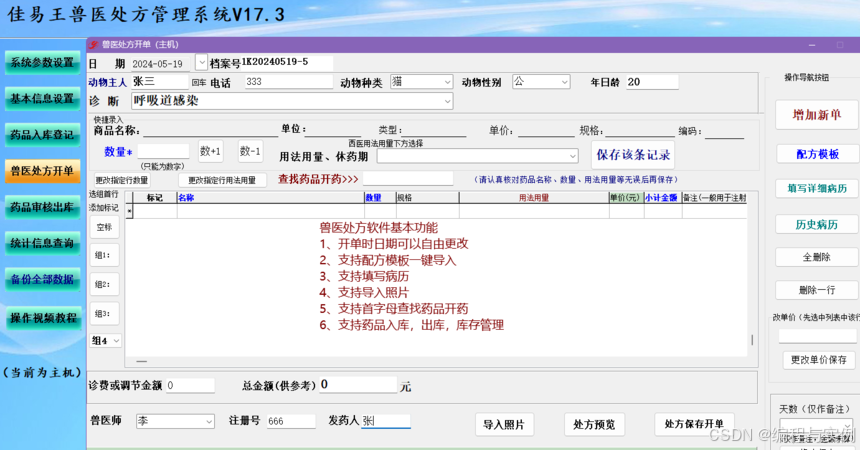Click the 组2 marker button
The width and height of the screenshot is (860, 450).
point(104,284)
